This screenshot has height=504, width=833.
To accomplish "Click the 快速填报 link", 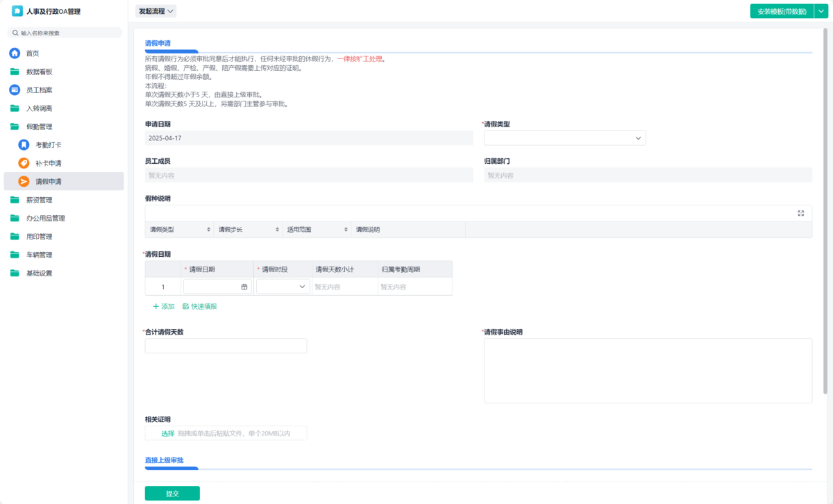I will pyautogui.click(x=199, y=306).
